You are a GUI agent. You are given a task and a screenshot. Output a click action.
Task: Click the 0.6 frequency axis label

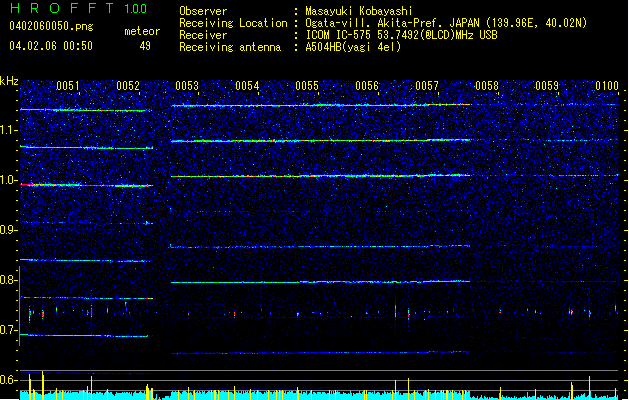(7, 380)
